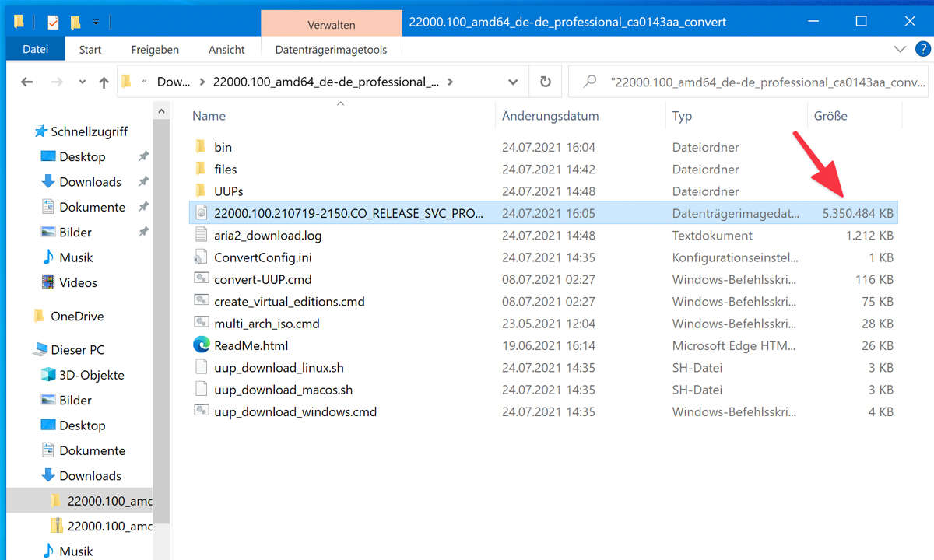Image resolution: width=934 pixels, height=560 pixels.
Task: Select the aria2_download.log file icon
Action: (x=201, y=235)
